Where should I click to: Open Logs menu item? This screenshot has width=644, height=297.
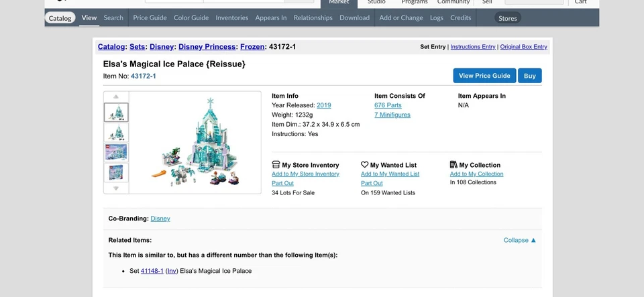pyautogui.click(x=437, y=17)
